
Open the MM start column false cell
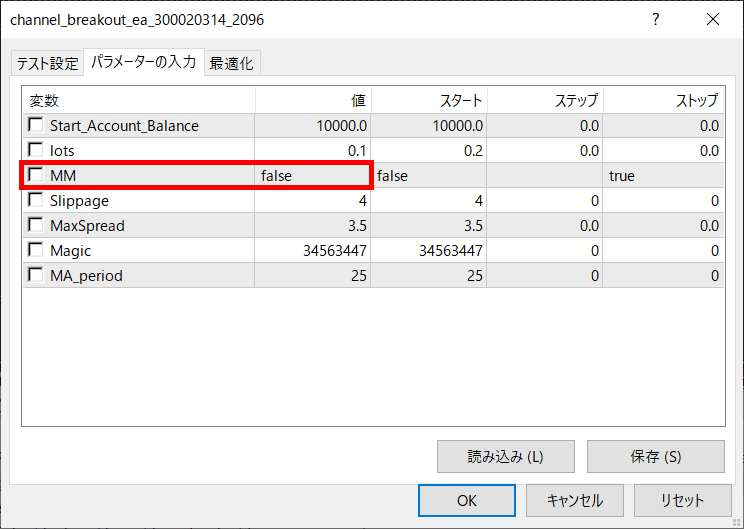click(x=428, y=175)
